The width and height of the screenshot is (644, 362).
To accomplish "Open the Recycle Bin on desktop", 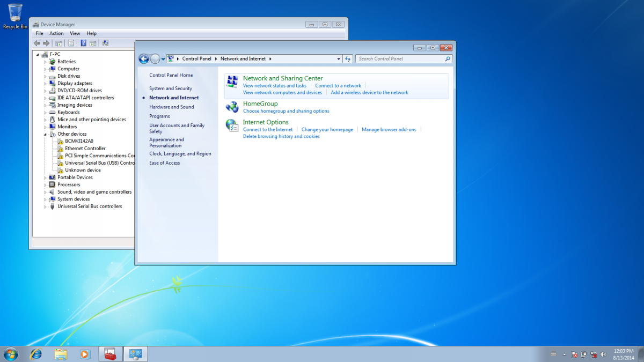I will pyautogui.click(x=16, y=13).
